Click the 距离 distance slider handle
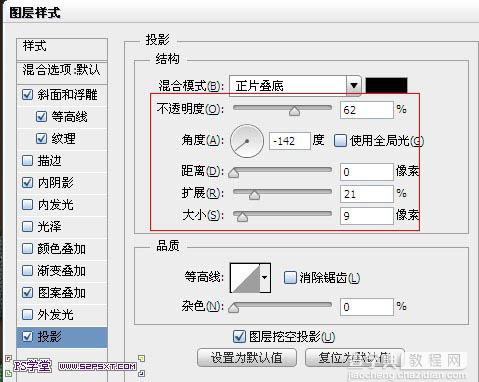The image size is (479, 382). coord(234,173)
